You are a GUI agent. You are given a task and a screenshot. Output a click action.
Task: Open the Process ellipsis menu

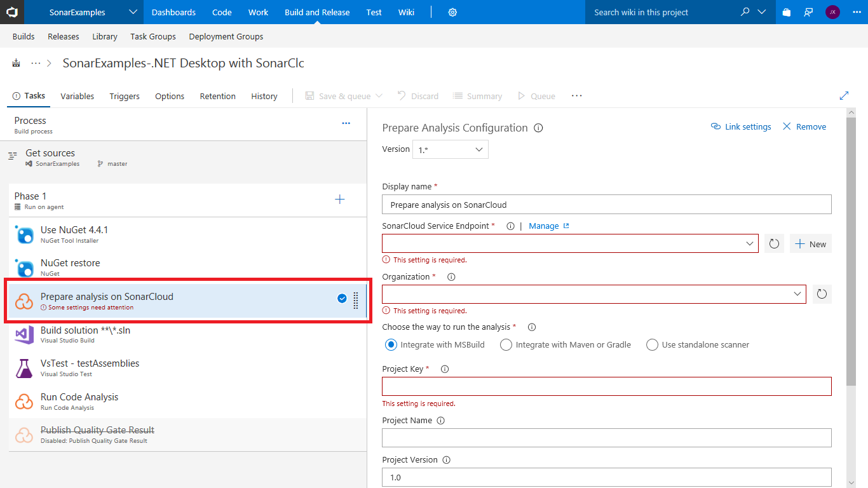(x=346, y=123)
